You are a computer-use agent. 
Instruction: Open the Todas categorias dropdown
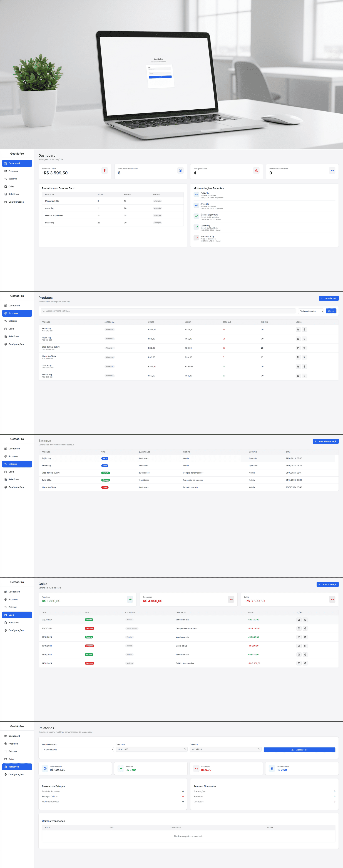(311, 311)
